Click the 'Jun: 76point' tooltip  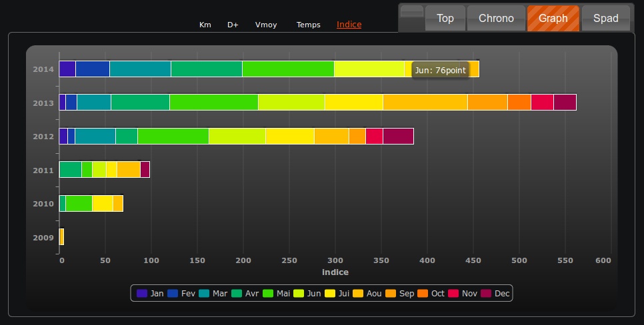point(440,70)
